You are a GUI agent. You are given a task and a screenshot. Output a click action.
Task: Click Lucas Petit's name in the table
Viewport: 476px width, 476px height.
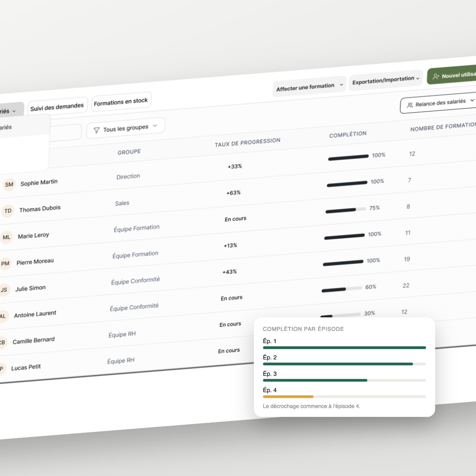tap(26, 367)
